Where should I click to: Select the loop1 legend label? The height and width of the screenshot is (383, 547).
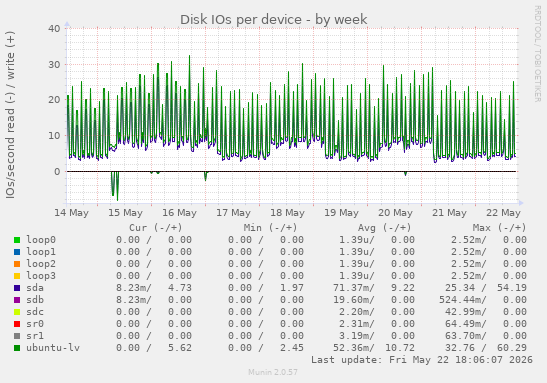tap(41, 251)
